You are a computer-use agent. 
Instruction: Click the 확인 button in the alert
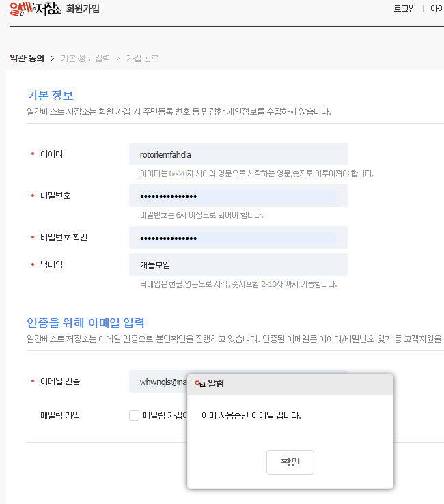pos(290,462)
